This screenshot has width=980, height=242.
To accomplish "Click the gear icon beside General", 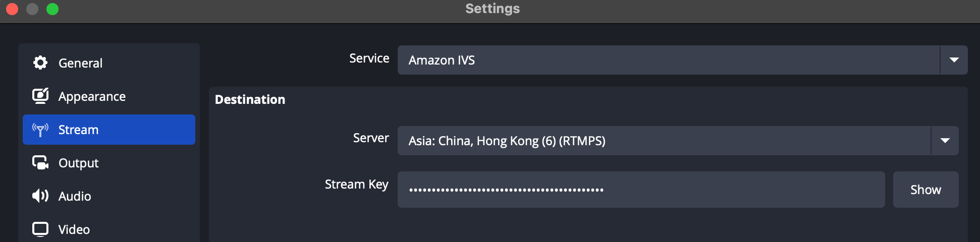I will (40, 63).
